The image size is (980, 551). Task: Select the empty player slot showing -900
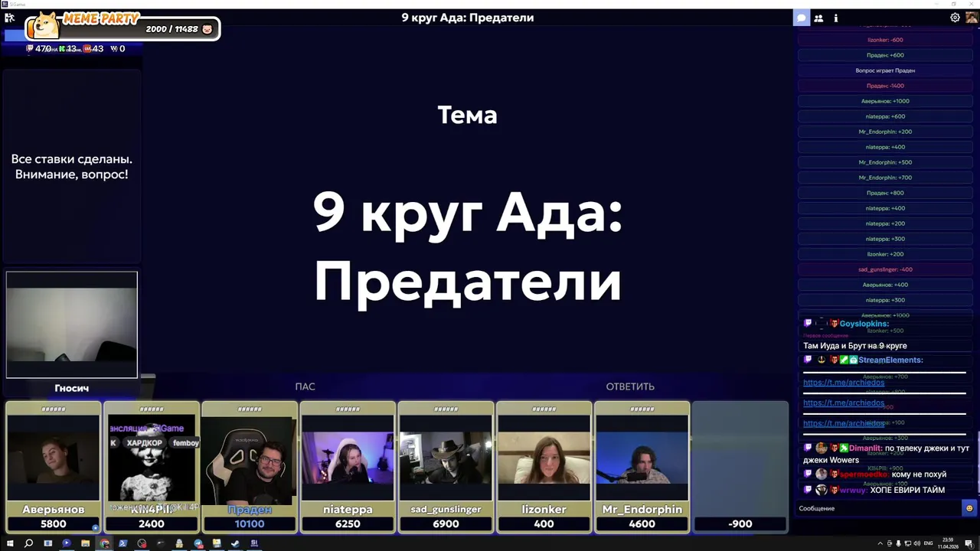point(740,467)
